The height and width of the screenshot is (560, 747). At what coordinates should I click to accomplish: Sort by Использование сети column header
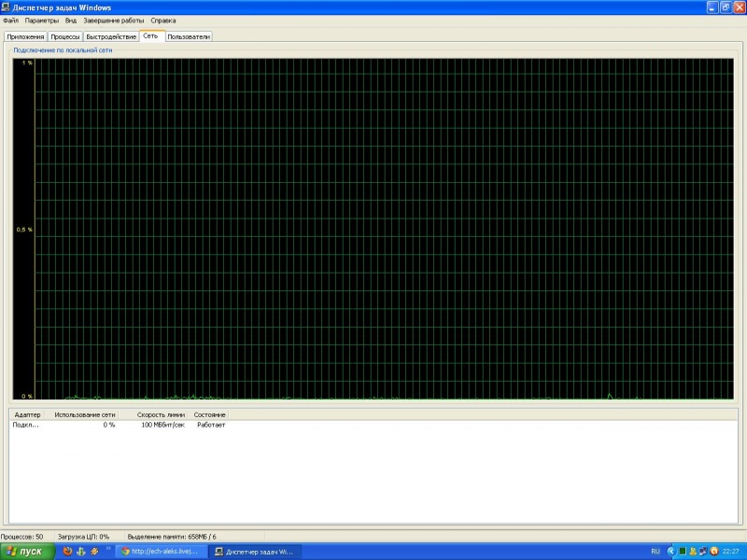(85, 414)
